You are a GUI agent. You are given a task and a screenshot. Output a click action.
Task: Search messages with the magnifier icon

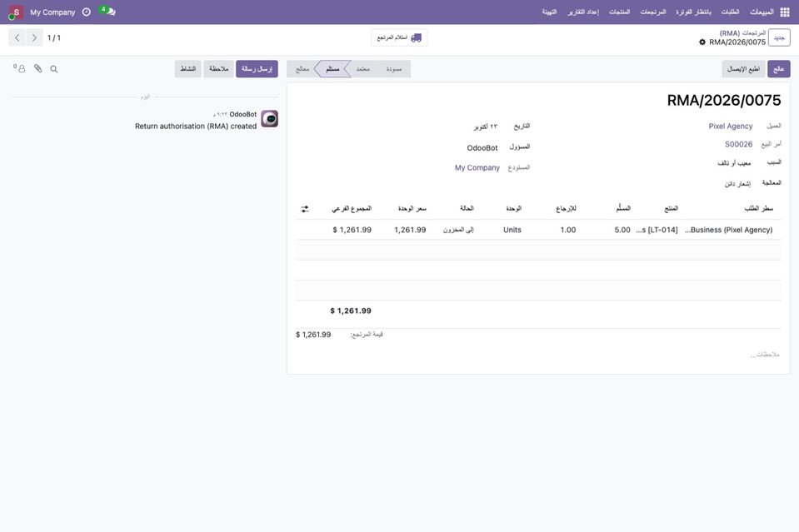[x=54, y=69]
